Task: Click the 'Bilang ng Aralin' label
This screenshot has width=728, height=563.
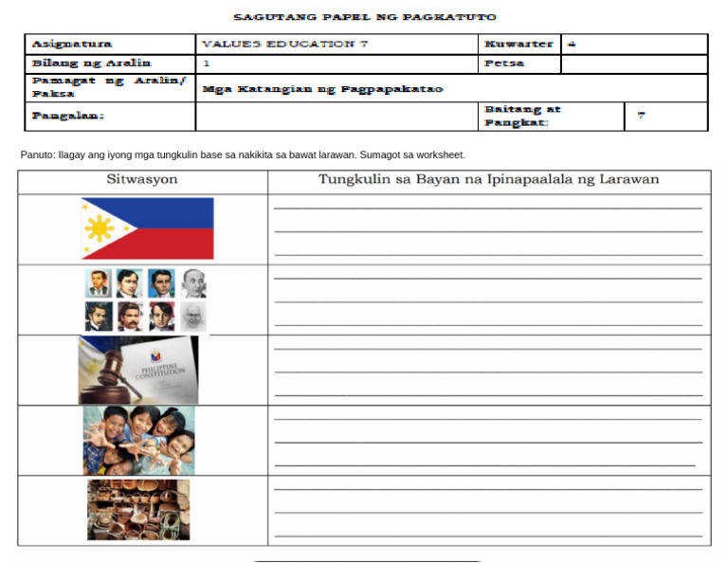Action: click(x=91, y=64)
